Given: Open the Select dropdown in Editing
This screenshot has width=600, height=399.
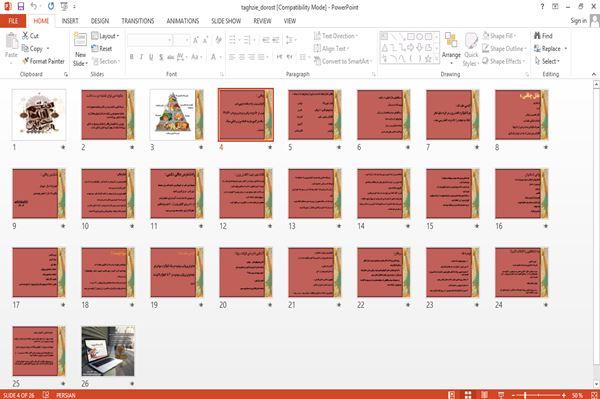Looking at the screenshot, I should [x=547, y=61].
